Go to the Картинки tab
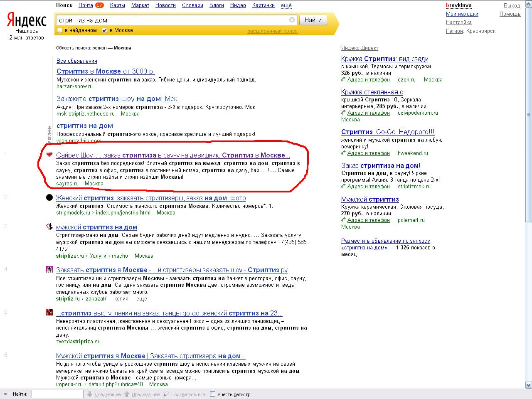Screen dimensions: 532x399 264,5
